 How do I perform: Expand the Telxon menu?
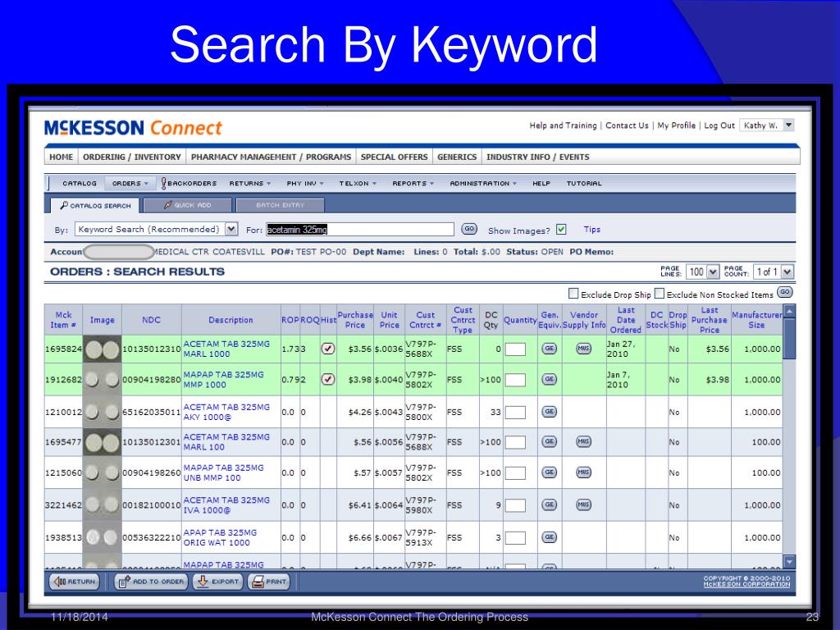click(x=358, y=183)
